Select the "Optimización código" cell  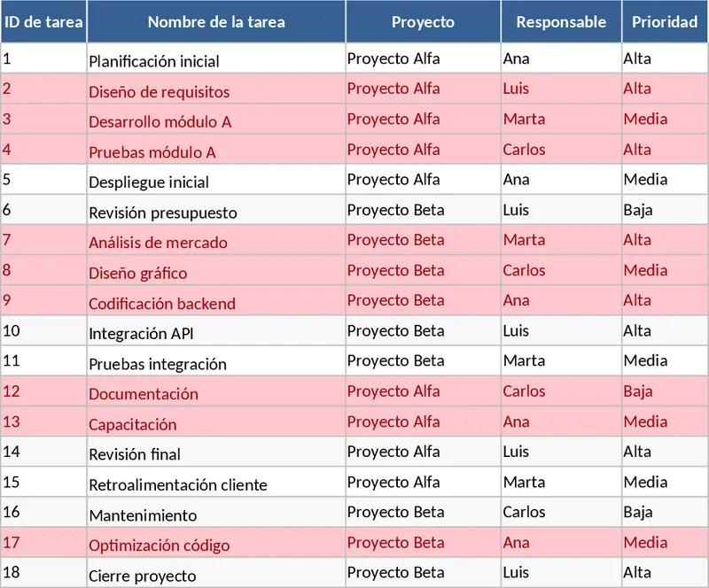tap(160, 545)
